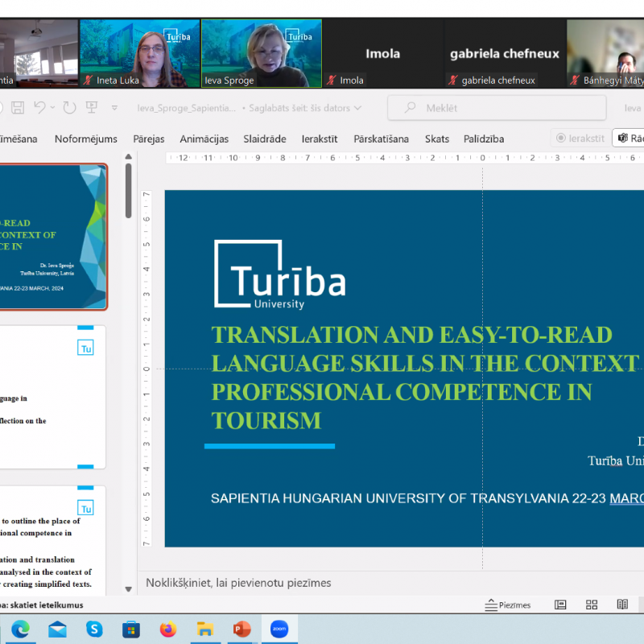Viewport: 644px width, 644px height.
Task: Switch to Slide Sorter view icon
Action: pyautogui.click(x=592, y=605)
